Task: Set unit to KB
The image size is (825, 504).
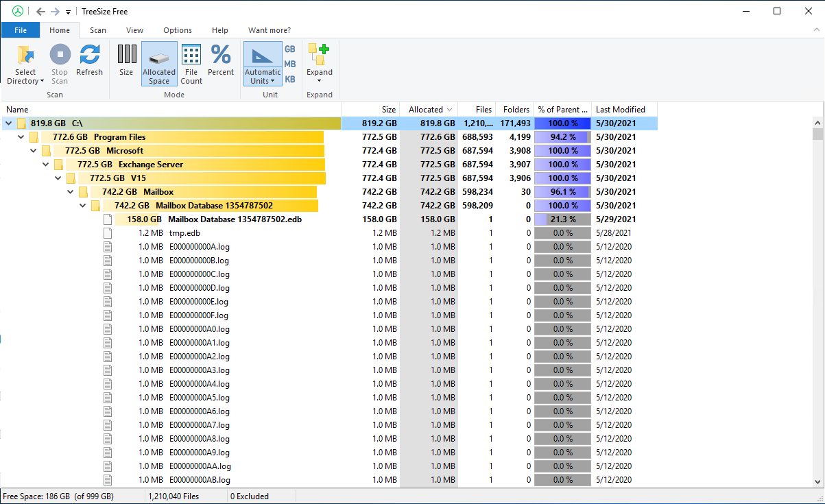Action: [x=290, y=80]
